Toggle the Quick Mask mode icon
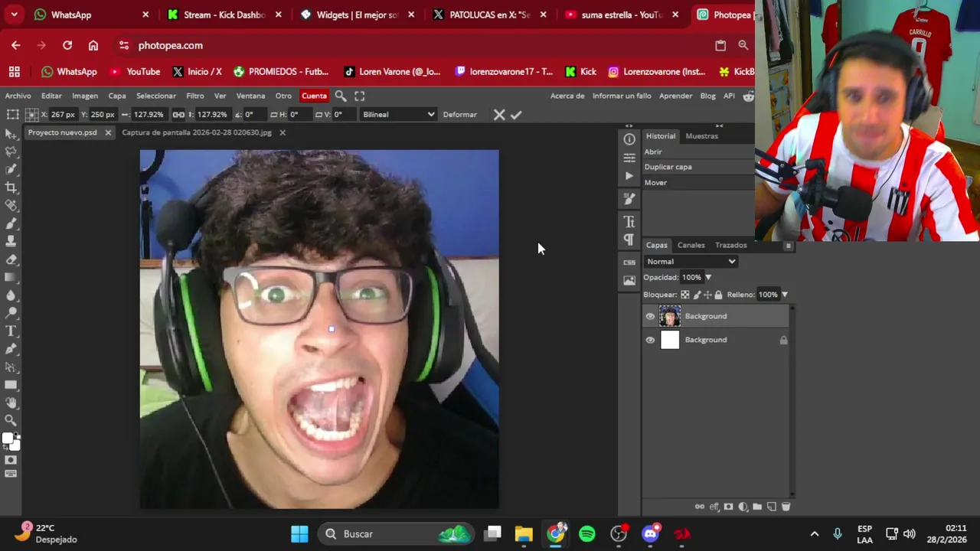The image size is (980, 551). pos(11,460)
